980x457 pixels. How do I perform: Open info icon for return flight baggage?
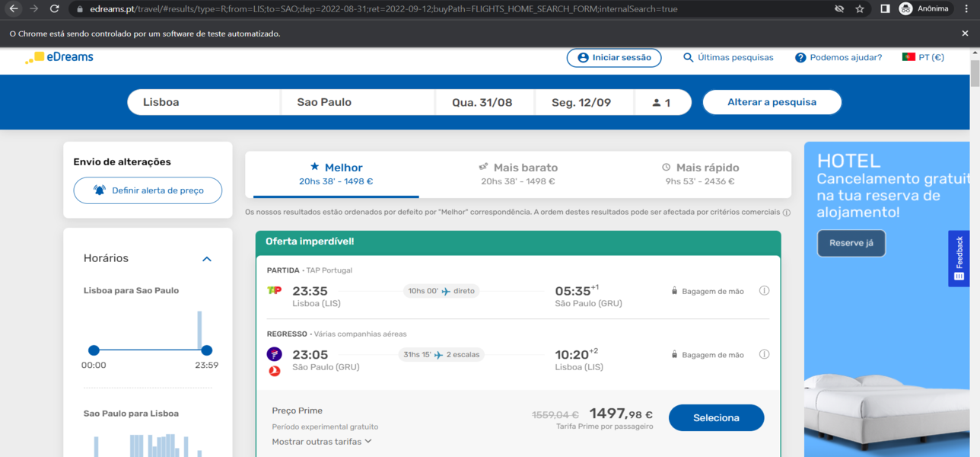click(764, 354)
